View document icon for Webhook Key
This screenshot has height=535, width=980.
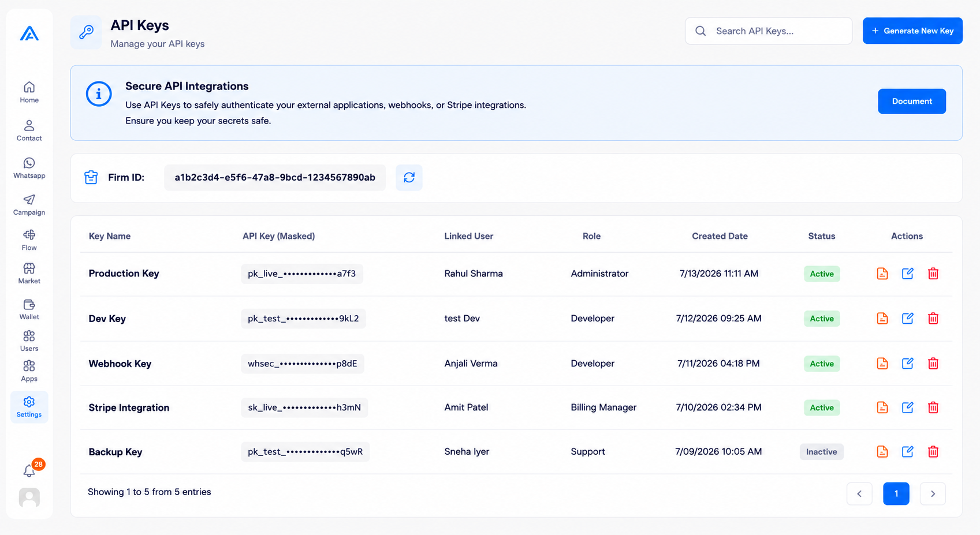[882, 363]
